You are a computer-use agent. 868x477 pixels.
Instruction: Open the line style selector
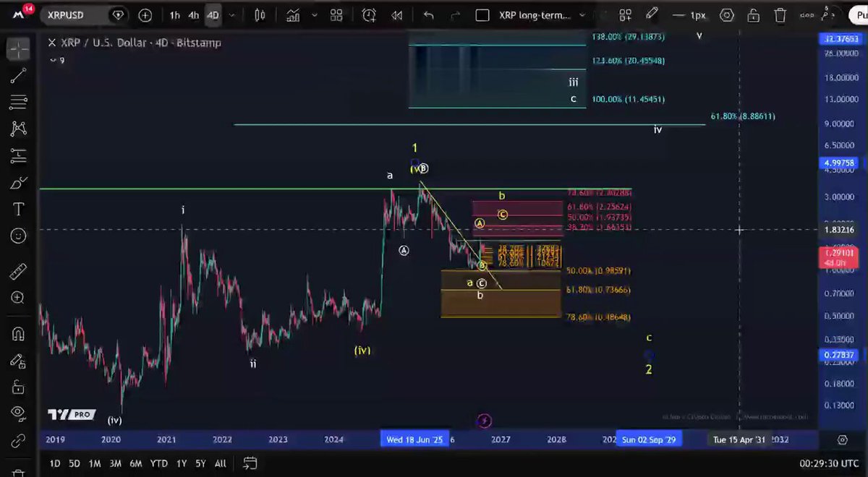pyautogui.click(x=689, y=15)
